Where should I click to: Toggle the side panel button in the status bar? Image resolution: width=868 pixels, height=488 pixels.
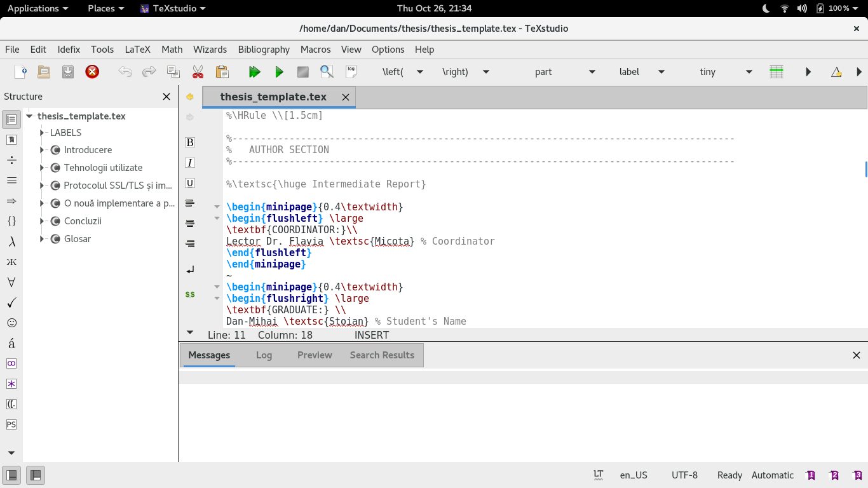pos(11,475)
